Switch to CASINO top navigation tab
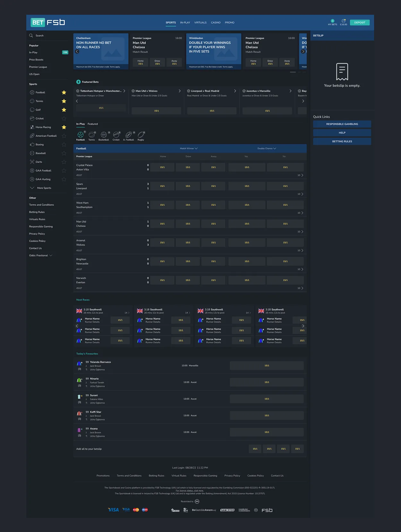This screenshot has height=532, width=401. 216,22
